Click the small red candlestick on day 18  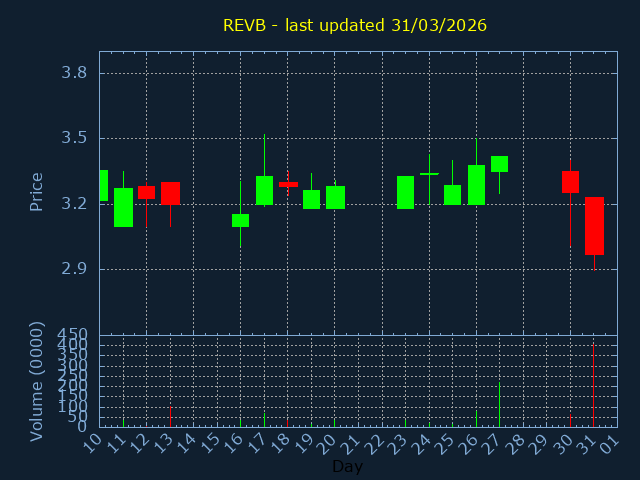tap(288, 184)
